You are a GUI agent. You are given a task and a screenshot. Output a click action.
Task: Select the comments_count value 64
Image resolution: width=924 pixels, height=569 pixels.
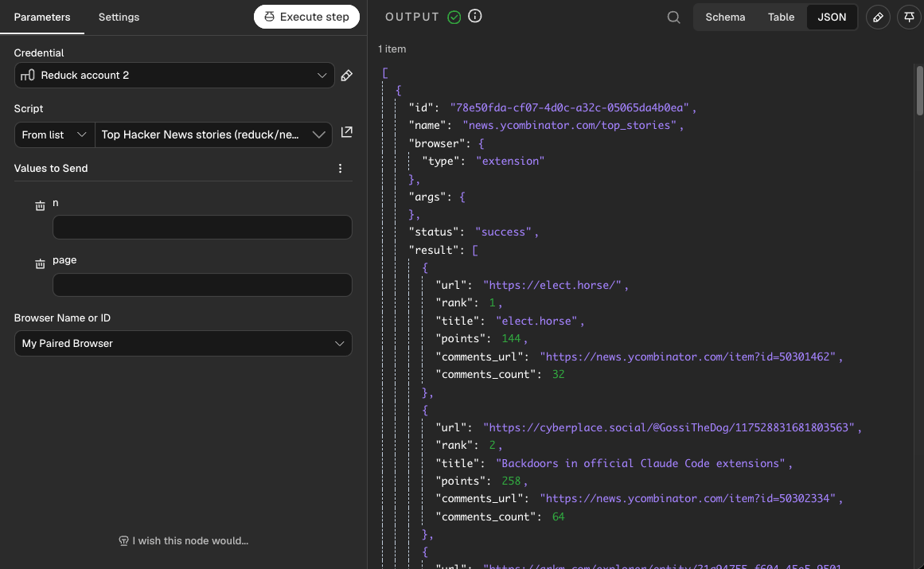pos(558,517)
